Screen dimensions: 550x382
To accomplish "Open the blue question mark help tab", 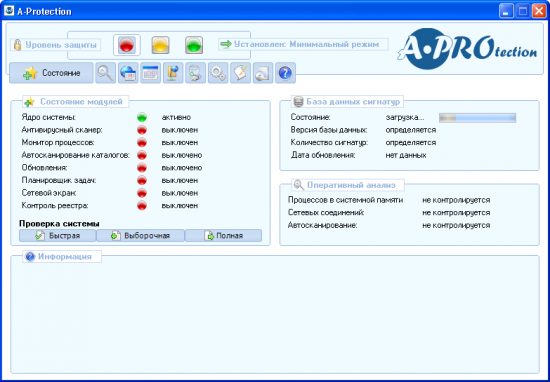I will tap(285, 73).
